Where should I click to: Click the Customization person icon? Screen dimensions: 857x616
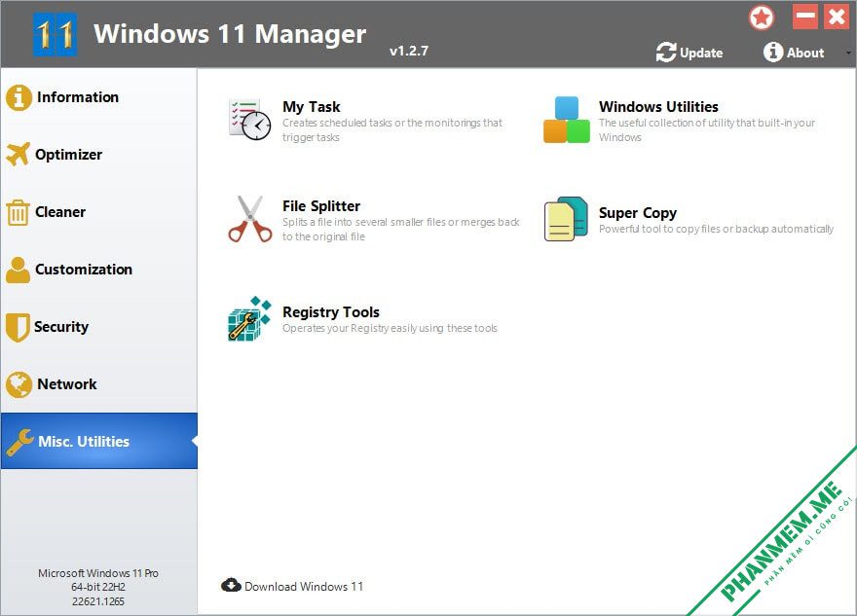coord(19,270)
